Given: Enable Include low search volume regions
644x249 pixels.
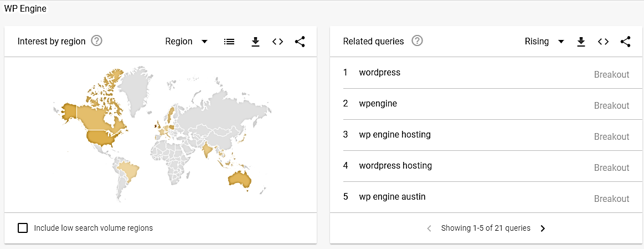Looking at the screenshot, I should [x=23, y=228].
